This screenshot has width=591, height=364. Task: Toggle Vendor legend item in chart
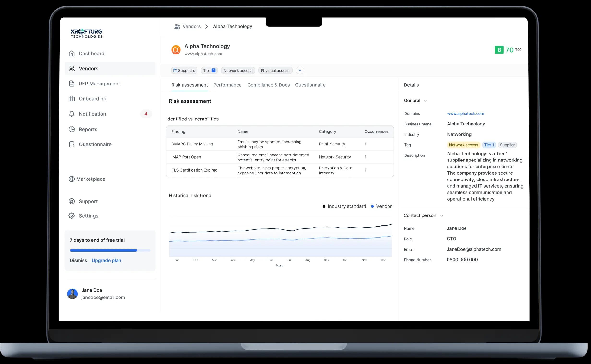tap(381, 206)
